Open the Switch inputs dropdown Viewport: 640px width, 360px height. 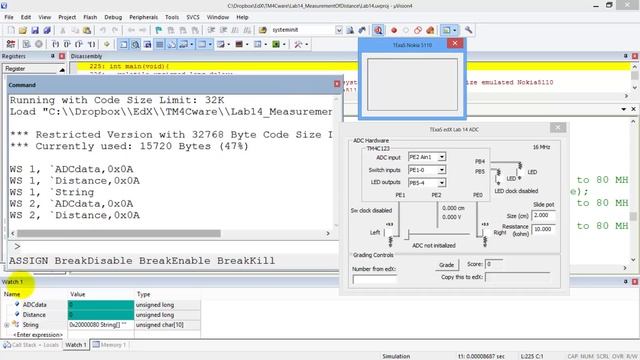point(442,170)
